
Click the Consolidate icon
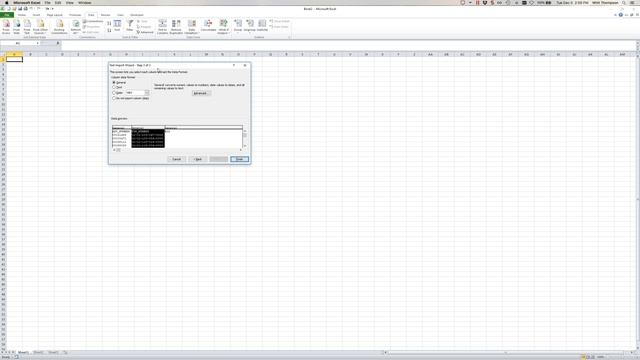[208, 26]
